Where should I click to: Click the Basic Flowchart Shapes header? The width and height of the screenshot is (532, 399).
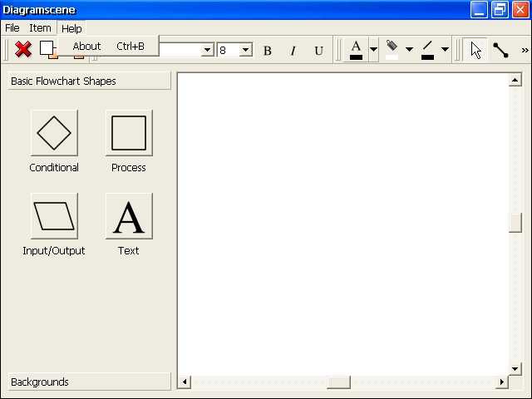[90, 81]
